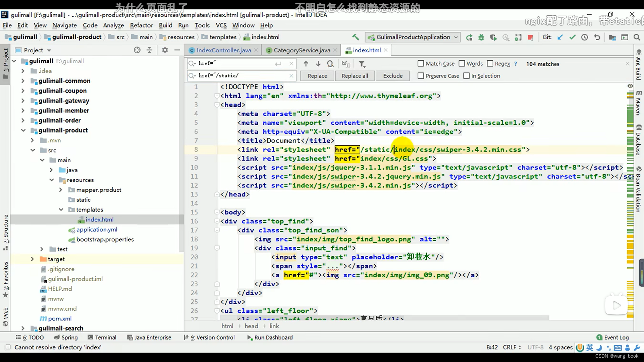Toggle Words checkbox in find toolbar
The height and width of the screenshot is (362, 644).
click(462, 64)
